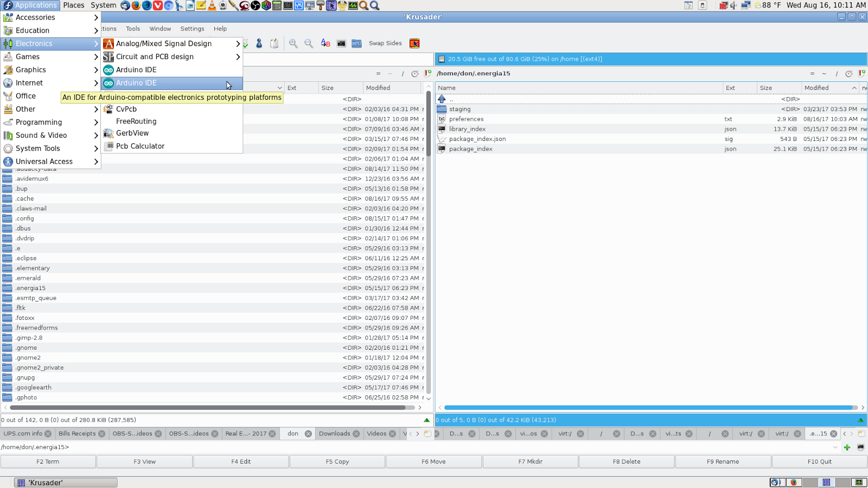868x488 pixels.
Task: Click the left panel history clock icon
Action: pos(415,74)
